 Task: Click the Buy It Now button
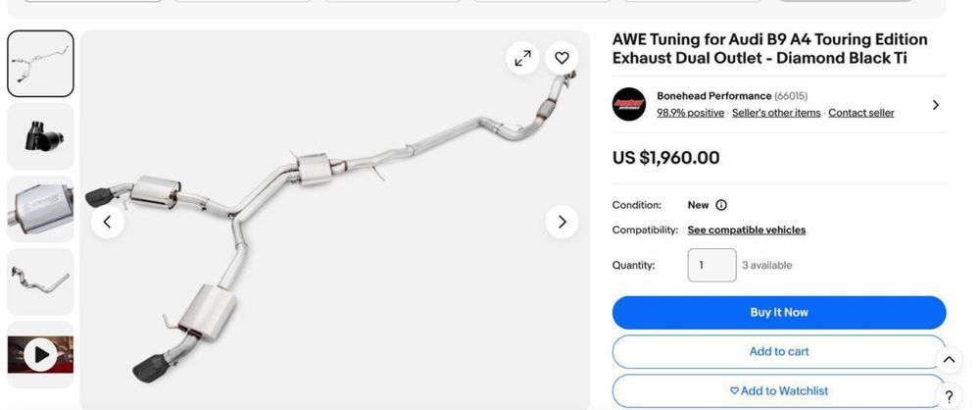pyautogui.click(x=779, y=312)
